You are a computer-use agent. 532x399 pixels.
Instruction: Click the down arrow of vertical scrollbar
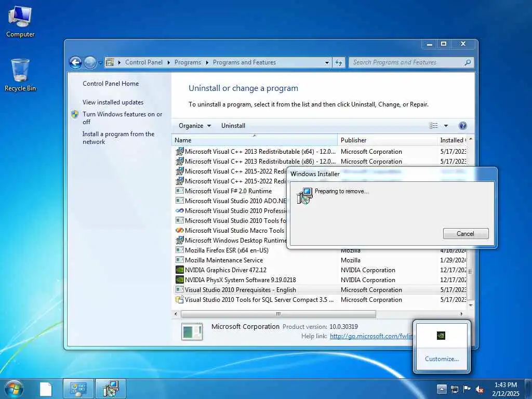(471, 305)
